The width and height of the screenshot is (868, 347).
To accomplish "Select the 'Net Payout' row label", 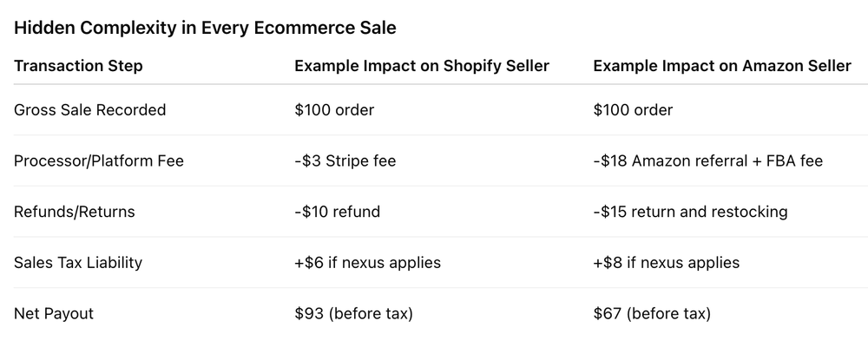I will point(54,313).
